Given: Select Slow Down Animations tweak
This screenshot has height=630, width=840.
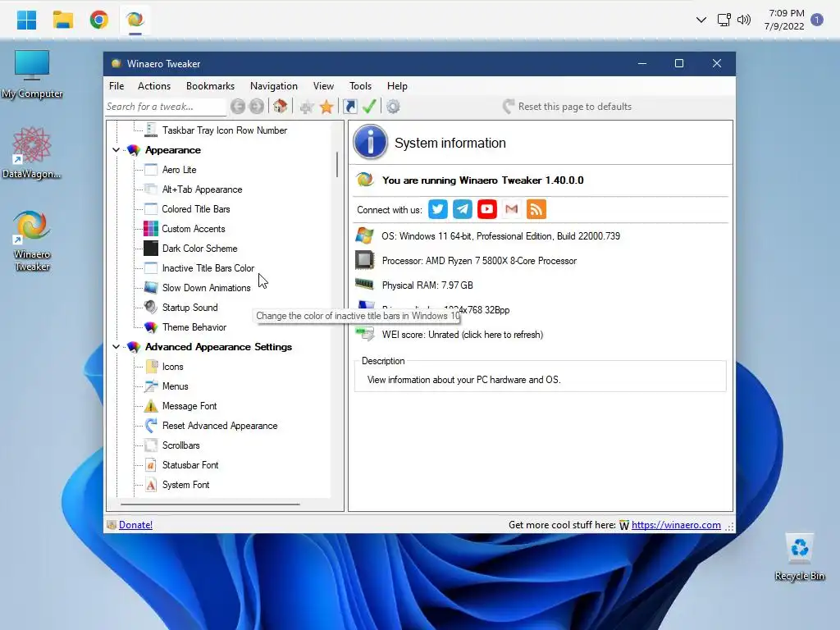Looking at the screenshot, I should pyautogui.click(x=206, y=288).
